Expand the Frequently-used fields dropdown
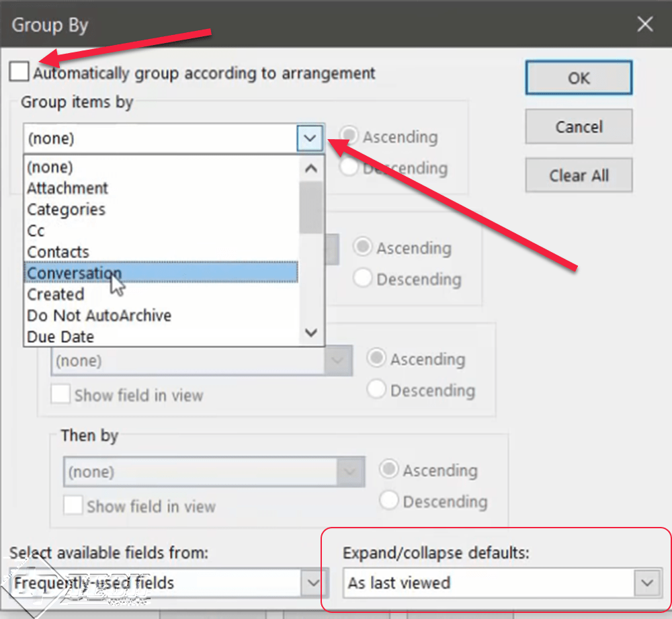This screenshot has width=672, height=619. 314,583
